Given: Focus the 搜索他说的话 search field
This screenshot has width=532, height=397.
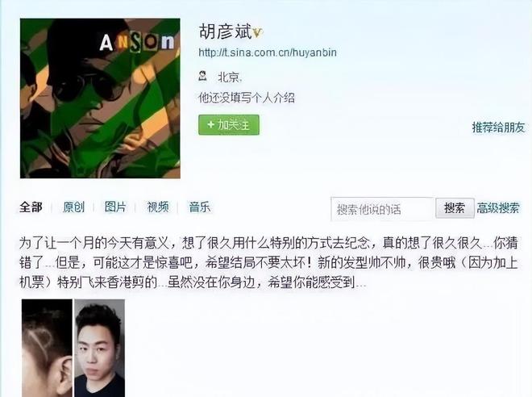Looking at the screenshot, I should pos(383,209).
